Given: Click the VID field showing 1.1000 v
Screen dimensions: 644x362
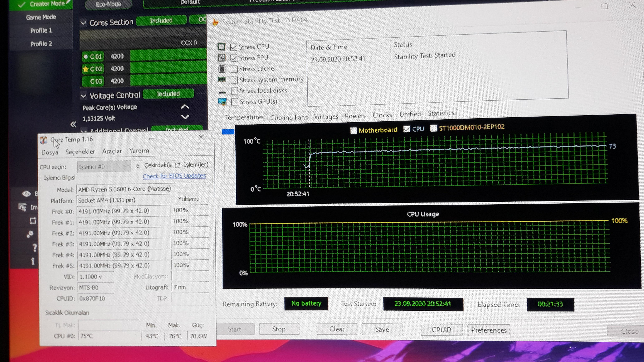Looking at the screenshot, I should [96, 277].
